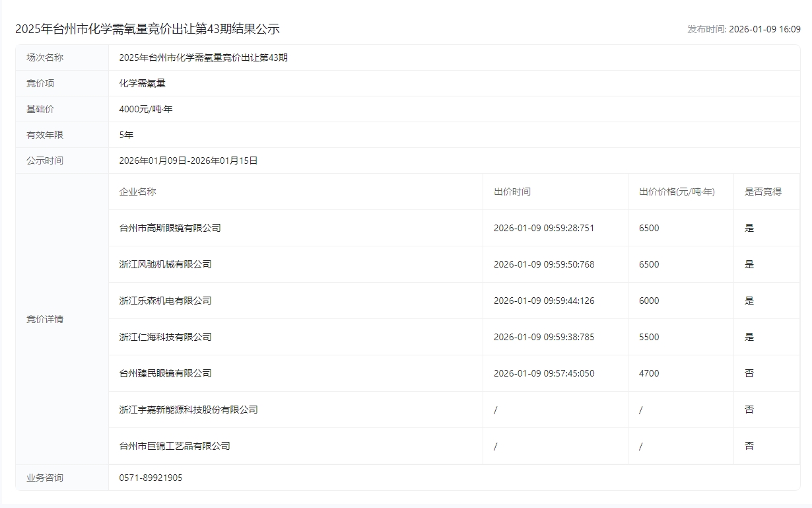
Task: Select the 有效年限 value 5年
Action: tap(126, 135)
